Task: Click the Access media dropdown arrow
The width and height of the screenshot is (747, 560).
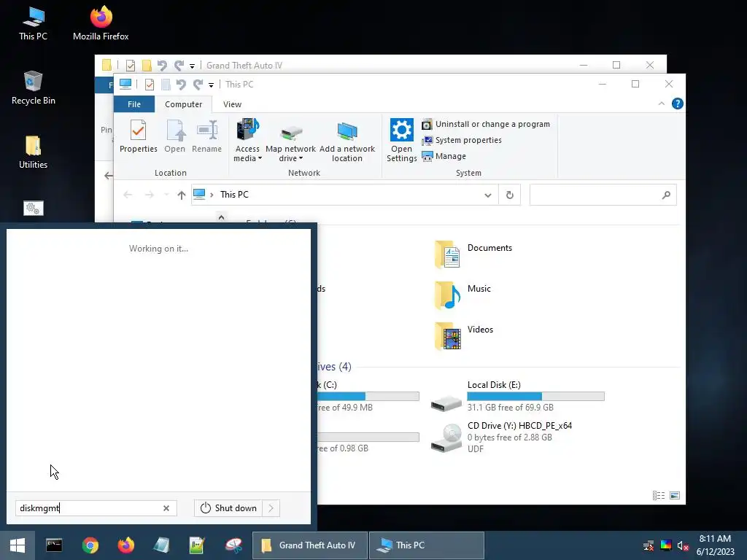Action: 260,158
